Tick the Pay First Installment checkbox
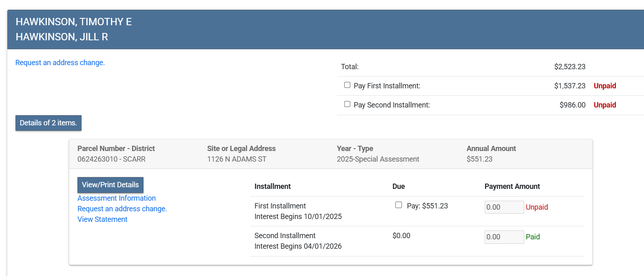644x276 pixels. tap(347, 85)
